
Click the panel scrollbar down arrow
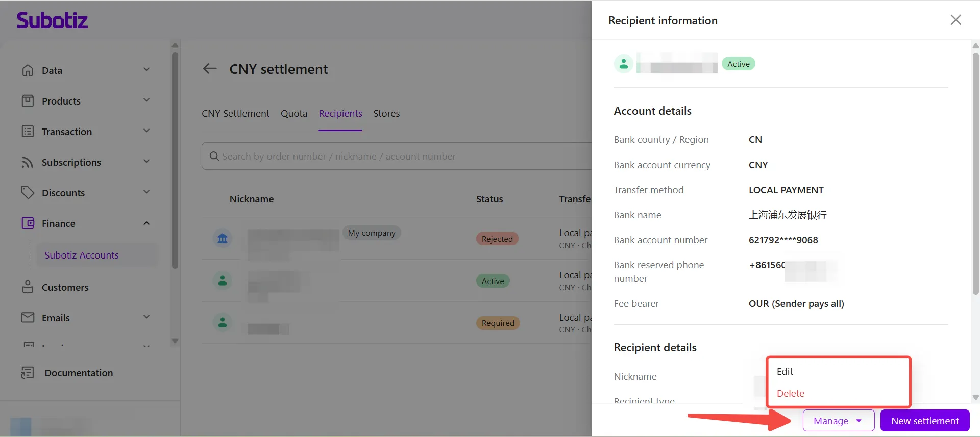coord(976,397)
